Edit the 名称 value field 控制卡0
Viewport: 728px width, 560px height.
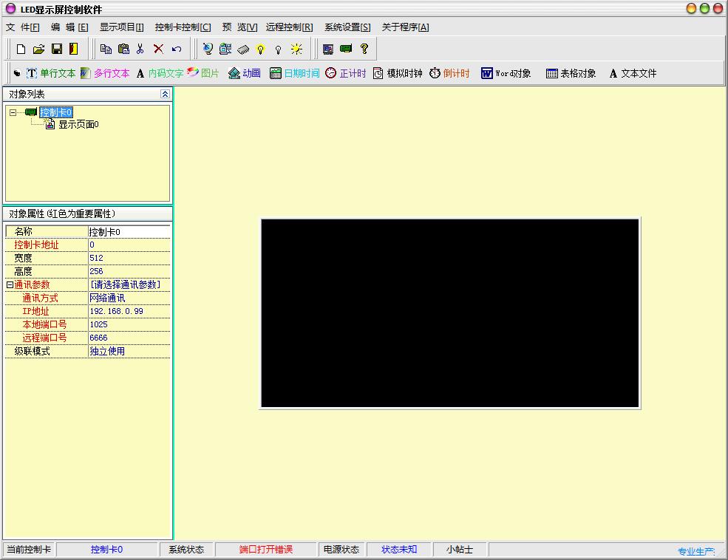point(129,231)
